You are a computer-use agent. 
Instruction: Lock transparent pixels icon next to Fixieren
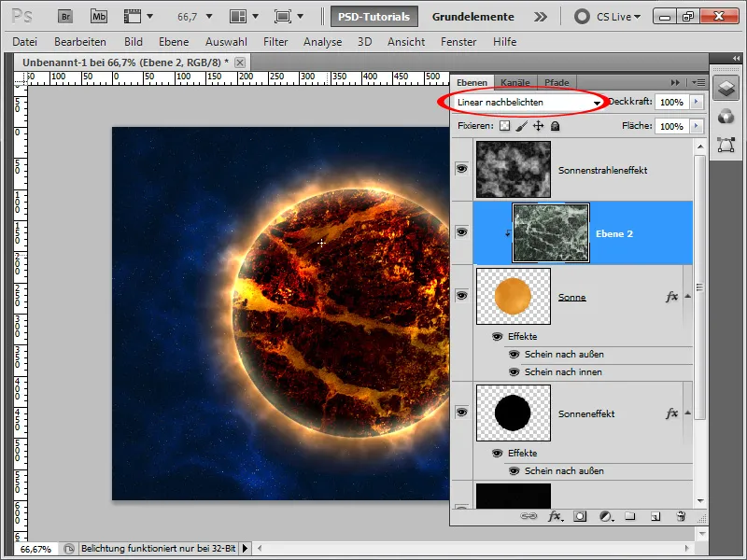[x=504, y=126]
